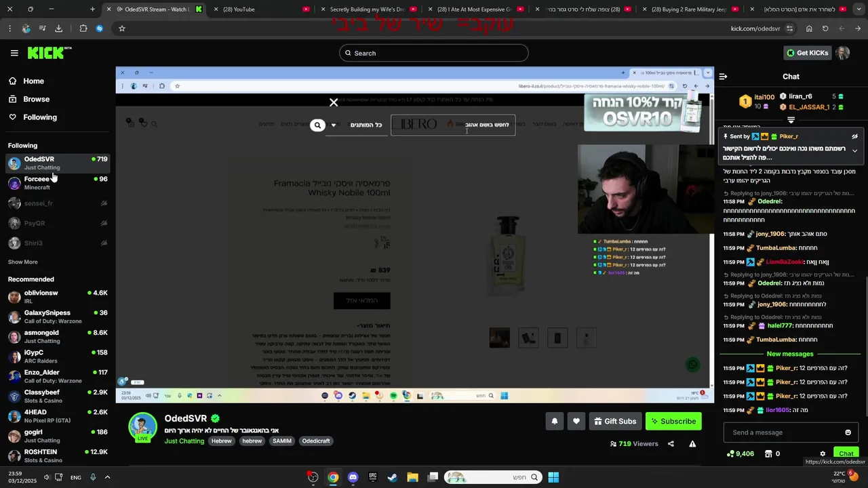Toggle taskbar volume icon
The width and height of the screenshot is (868, 488).
coord(47,477)
